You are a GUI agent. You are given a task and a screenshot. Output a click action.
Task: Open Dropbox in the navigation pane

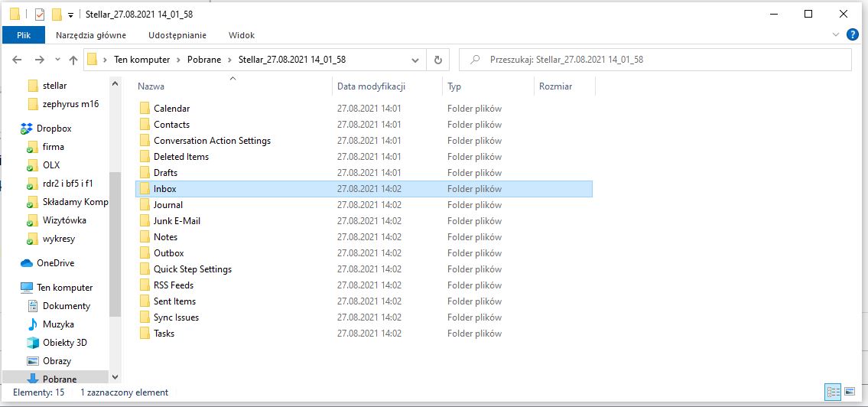(x=53, y=129)
